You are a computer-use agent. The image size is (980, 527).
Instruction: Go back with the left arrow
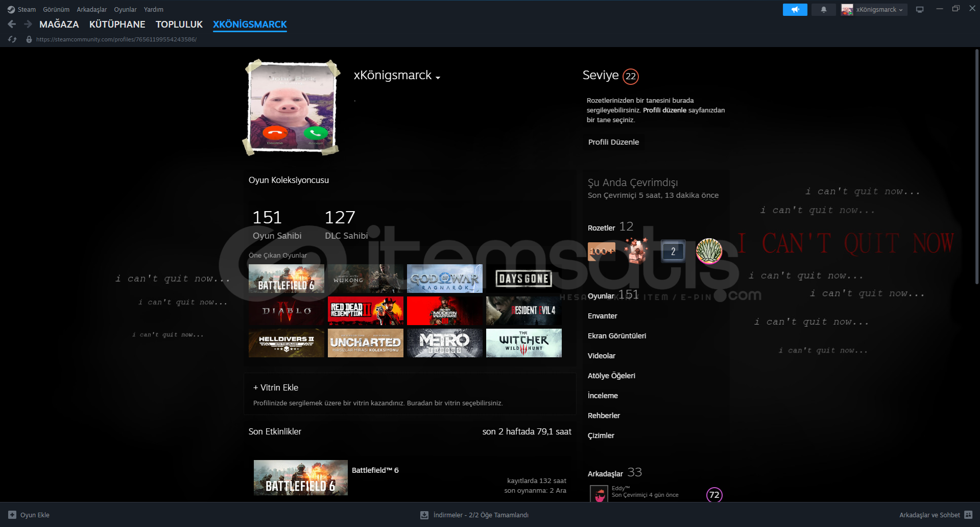12,24
